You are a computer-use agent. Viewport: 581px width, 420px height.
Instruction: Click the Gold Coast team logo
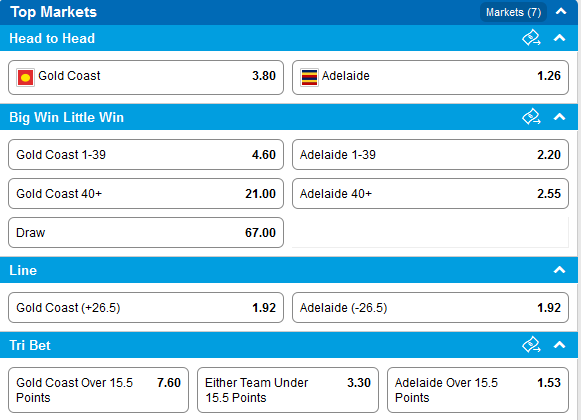point(25,77)
